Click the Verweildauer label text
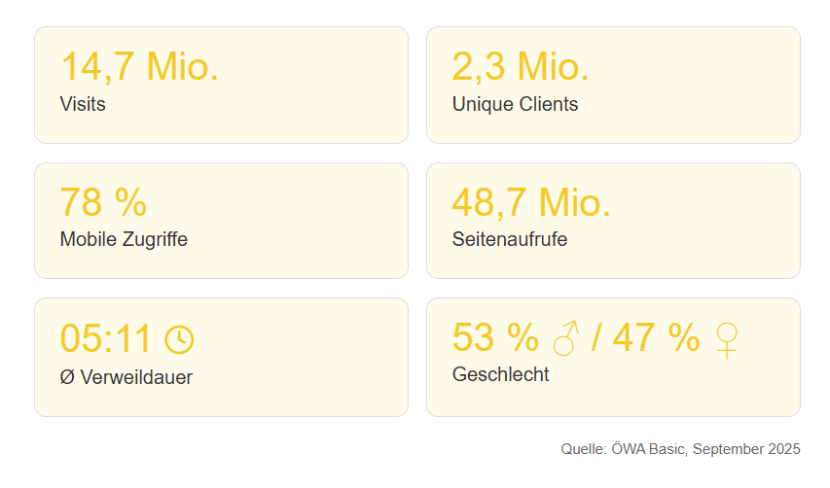This screenshot has height=488, width=830. [135, 378]
